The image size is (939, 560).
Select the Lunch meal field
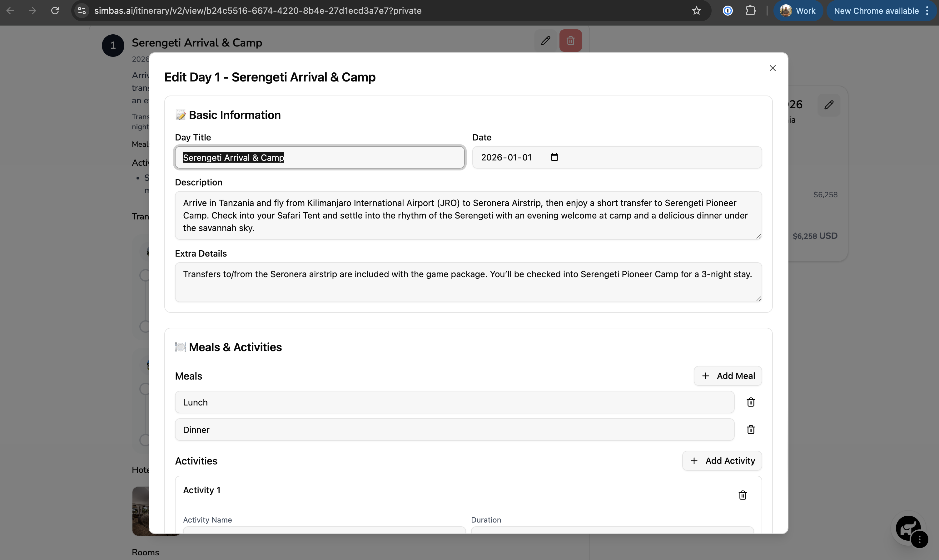pyautogui.click(x=454, y=402)
